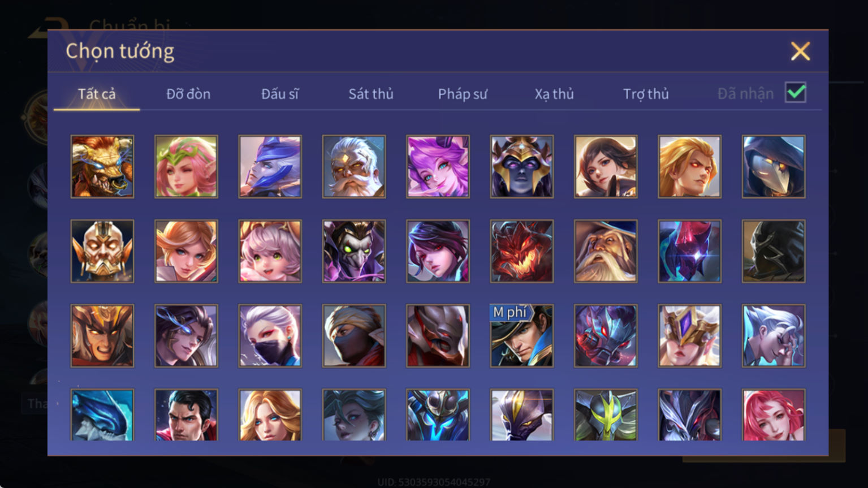Image resolution: width=868 pixels, height=488 pixels.
Task: Select the pink-haired horned girl hero
Action: [x=438, y=166]
